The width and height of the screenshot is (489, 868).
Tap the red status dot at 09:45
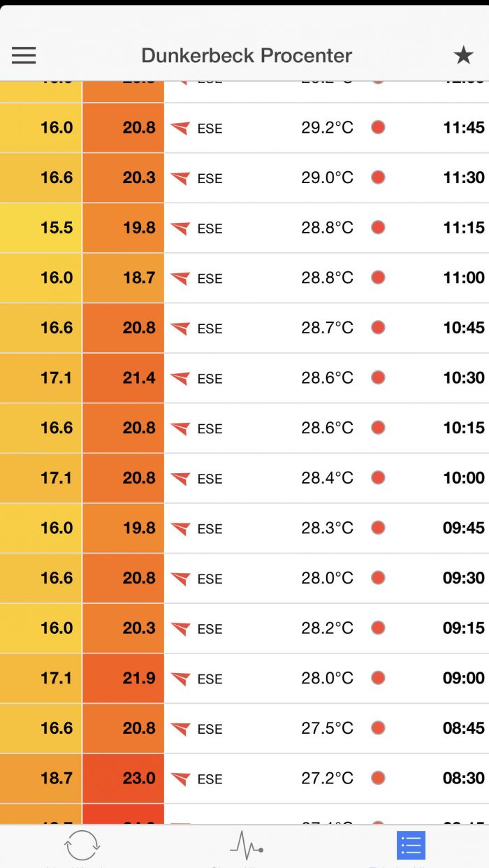(378, 528)
